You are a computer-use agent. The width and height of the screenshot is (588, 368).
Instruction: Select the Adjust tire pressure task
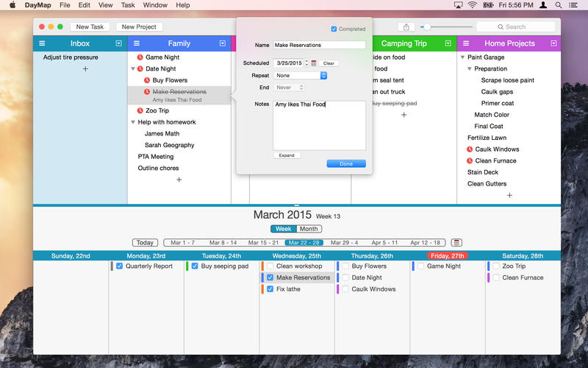71,57
